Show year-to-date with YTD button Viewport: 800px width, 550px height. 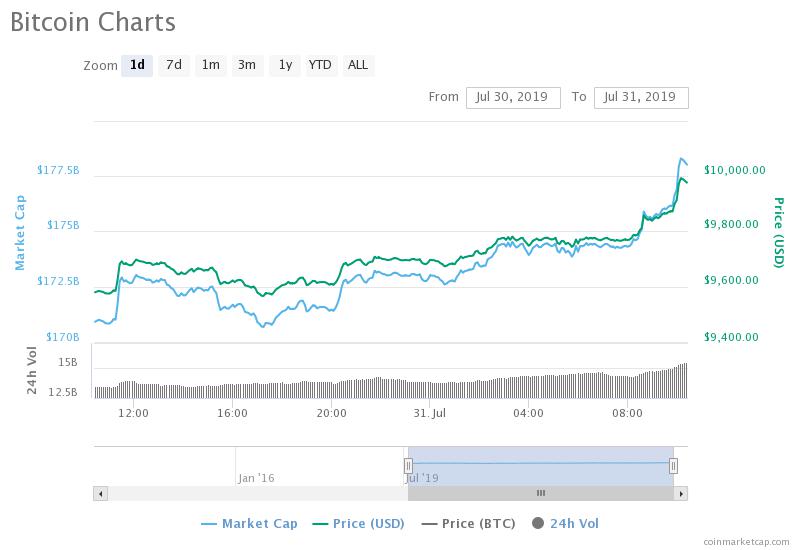point(320,65)
